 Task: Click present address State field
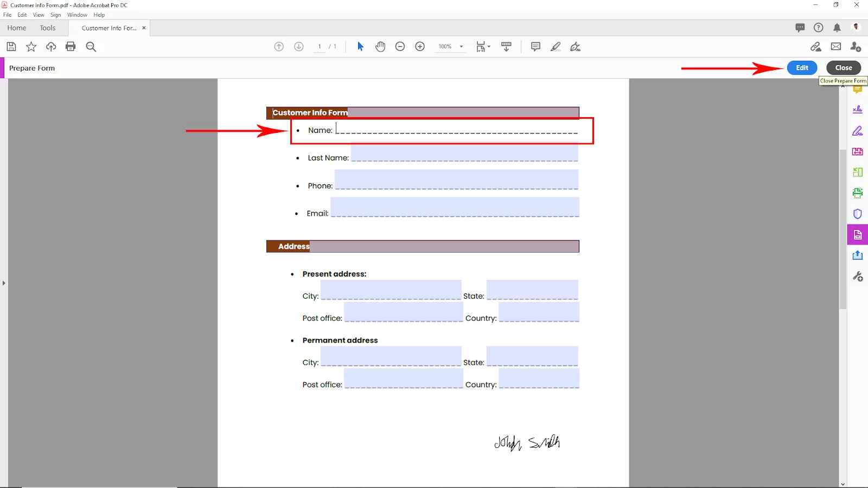click(x=532, y=290)
